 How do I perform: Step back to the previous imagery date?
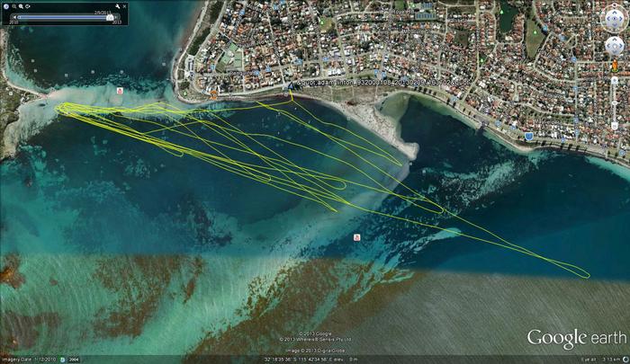coord(13,16)
